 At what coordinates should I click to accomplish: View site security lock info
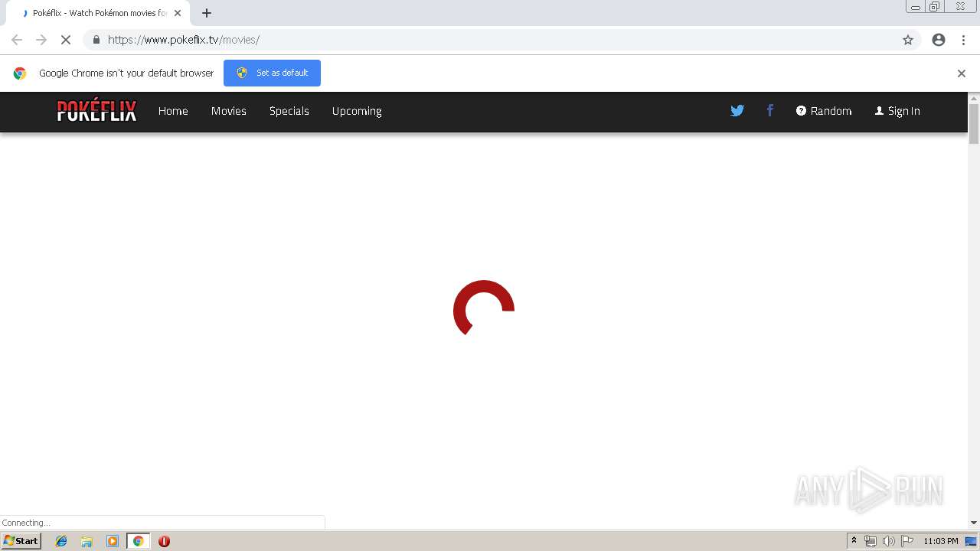click(96, 40)
